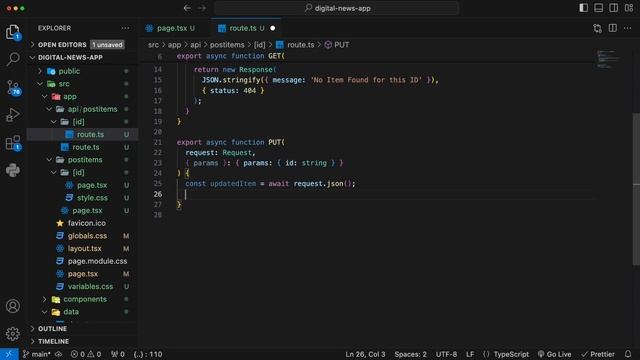
Task: Collapse the app folder
Action: coord(82,96)
